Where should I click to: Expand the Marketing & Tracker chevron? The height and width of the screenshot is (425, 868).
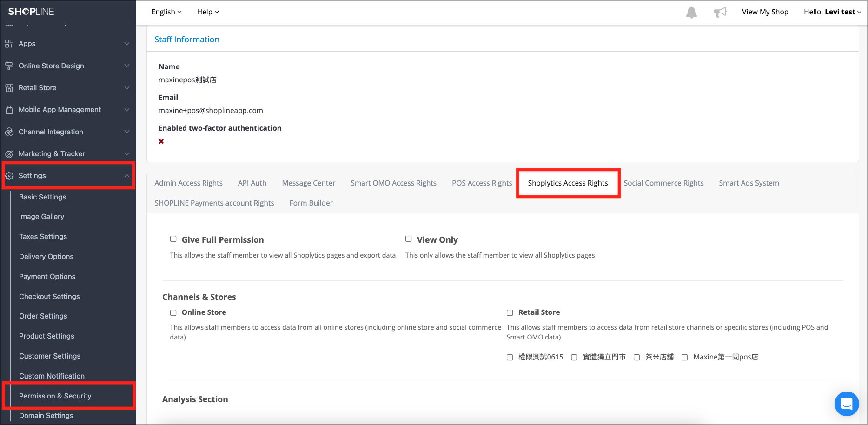127,154
